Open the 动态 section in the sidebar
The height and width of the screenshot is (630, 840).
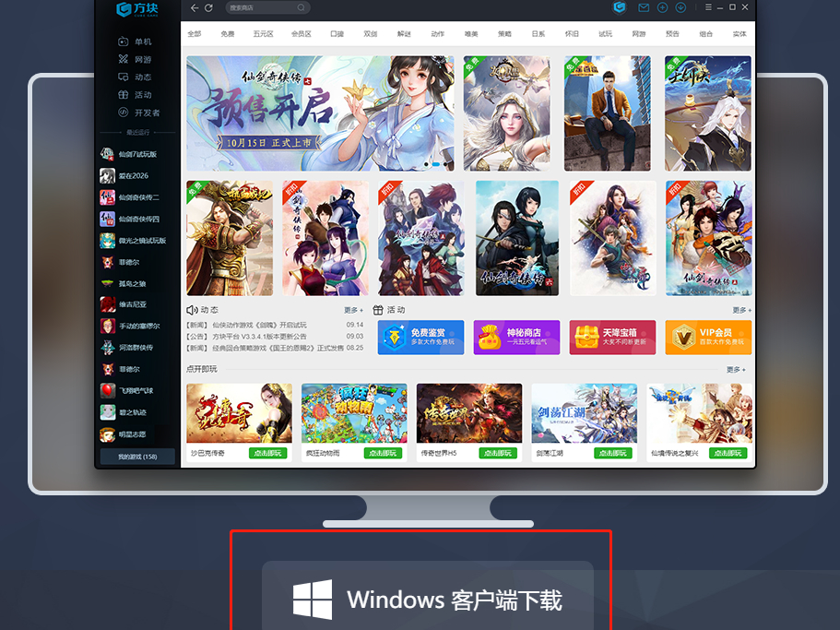tap(135, 77)
